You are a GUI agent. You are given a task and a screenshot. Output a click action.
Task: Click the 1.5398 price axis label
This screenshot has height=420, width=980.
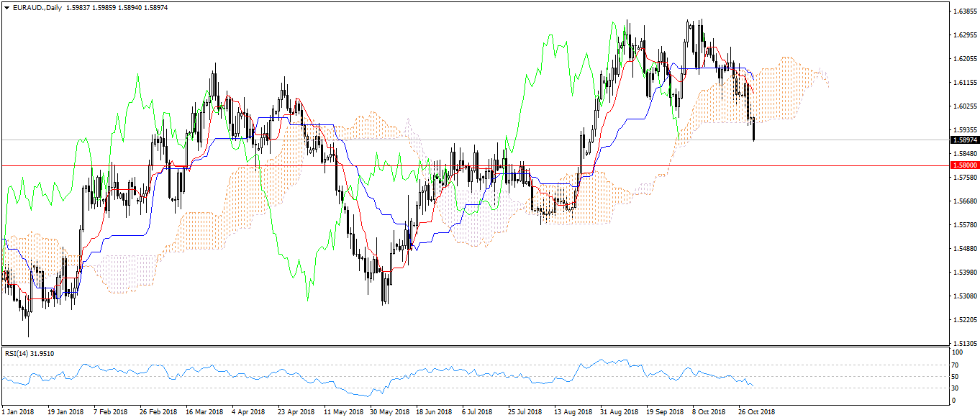click(964, 273)
